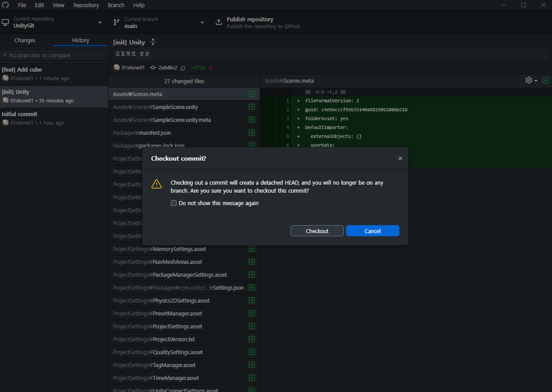Click the expand commit summary icon beside [init] Unity
Image resolution: width=552 pixels, height=392 pixels.
pyautogui.click(x=153, y=42)
